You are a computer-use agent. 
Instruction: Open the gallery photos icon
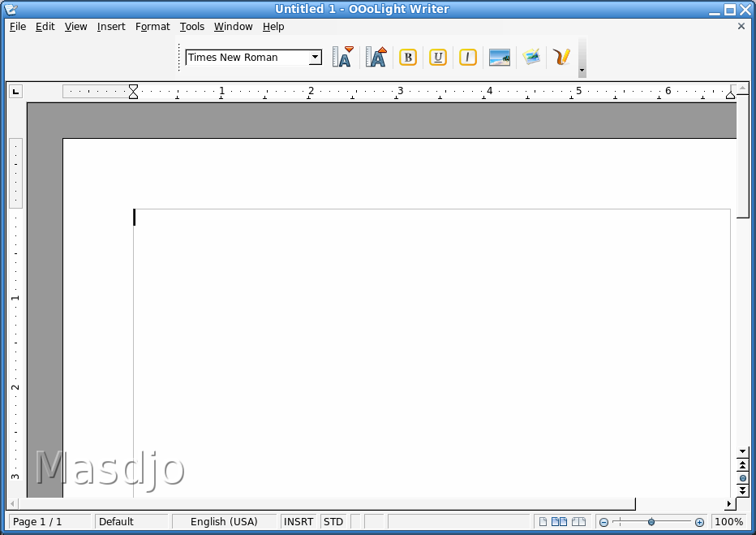[531, 57]
